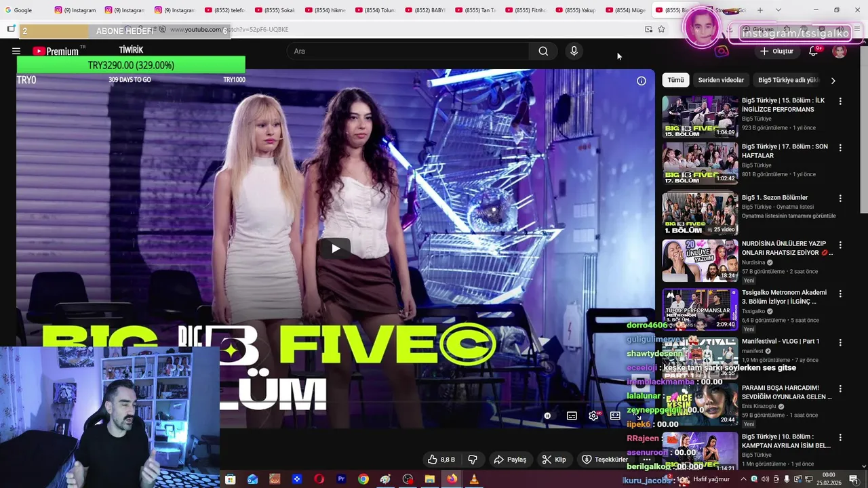Viewport: 868px width, 488px height.
Task: Open the YouTube guide hamburger menu
Action: coord(16,51)
